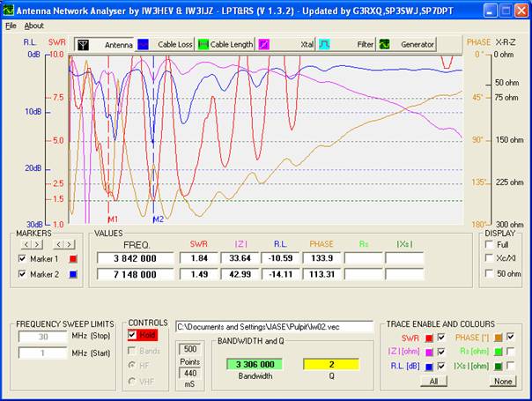The width and height of the screenshot is (532, 401).
Task: Disable the SWR trace checkbox
Action: [442, 337]
